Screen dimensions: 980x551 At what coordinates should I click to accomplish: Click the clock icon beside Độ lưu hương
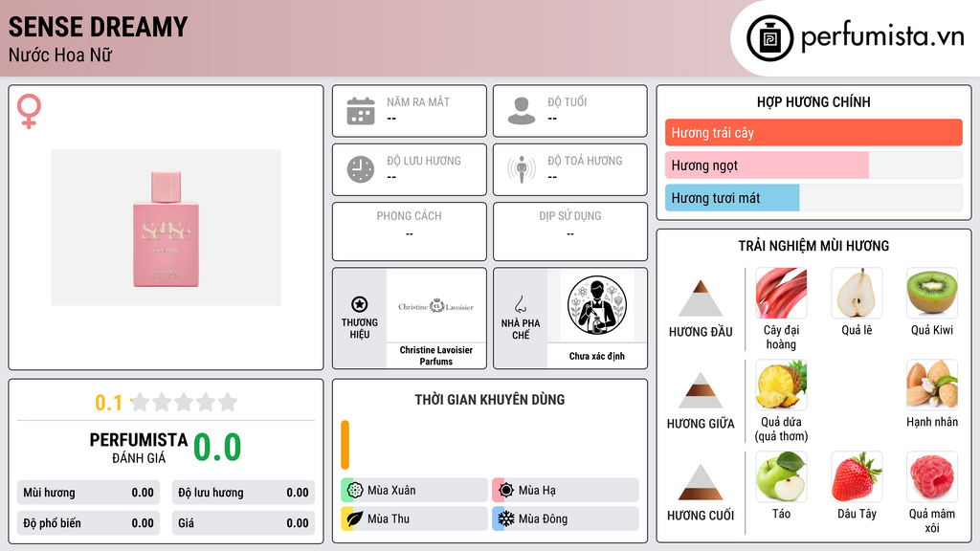361,168
